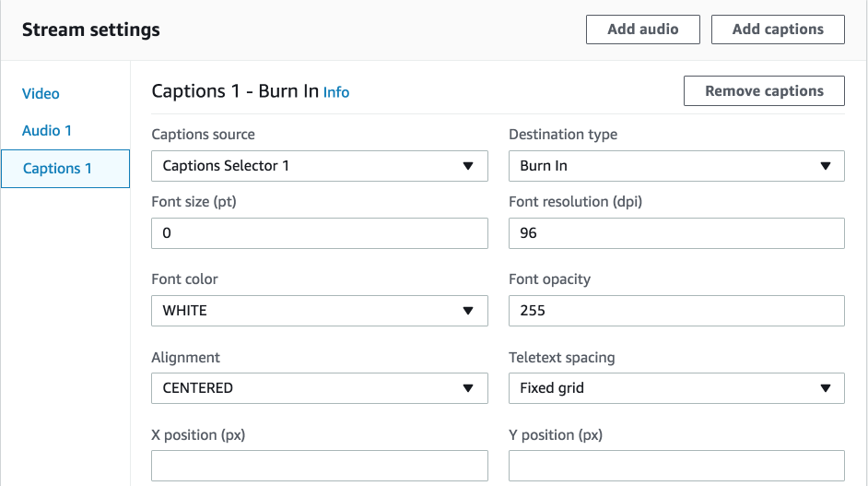Select the Audio 1 tab

[x=47, y=131]
